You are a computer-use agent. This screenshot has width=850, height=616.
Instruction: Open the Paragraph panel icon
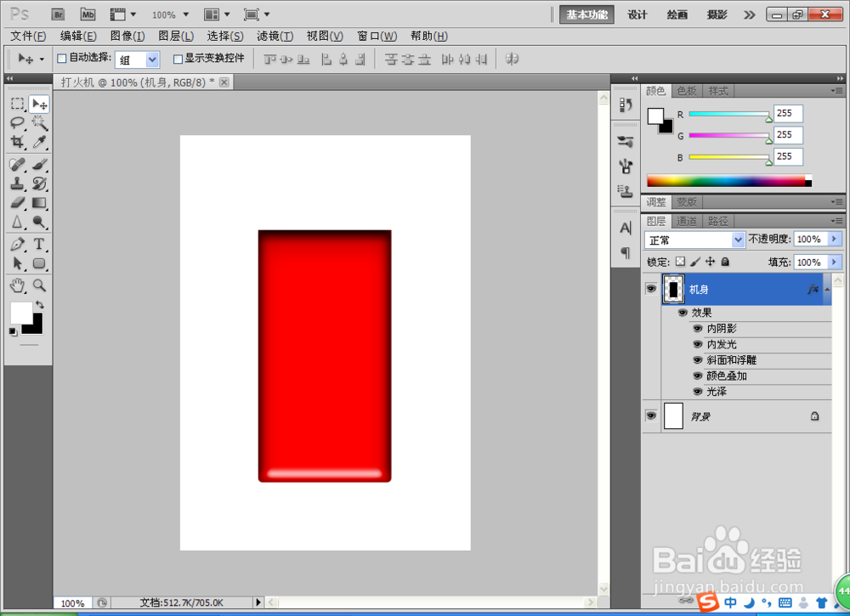coord(626,253)
